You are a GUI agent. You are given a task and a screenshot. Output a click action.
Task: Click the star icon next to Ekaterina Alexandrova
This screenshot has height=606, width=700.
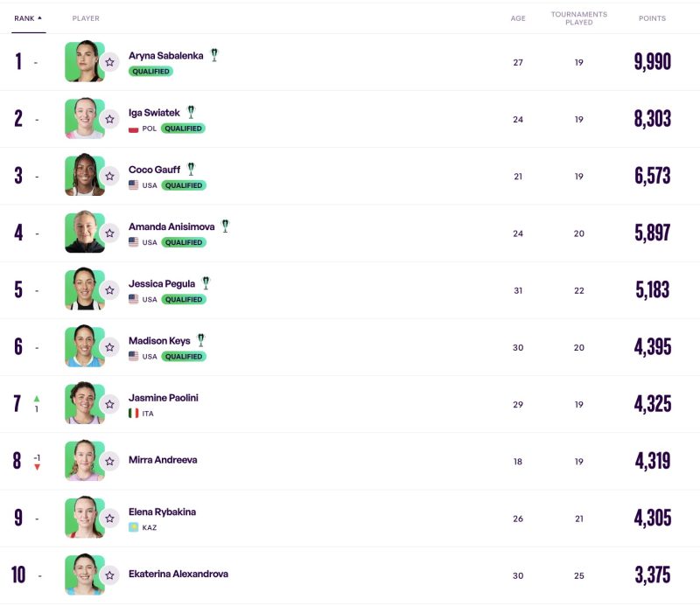pyautogui.click(x=109, y=575)
